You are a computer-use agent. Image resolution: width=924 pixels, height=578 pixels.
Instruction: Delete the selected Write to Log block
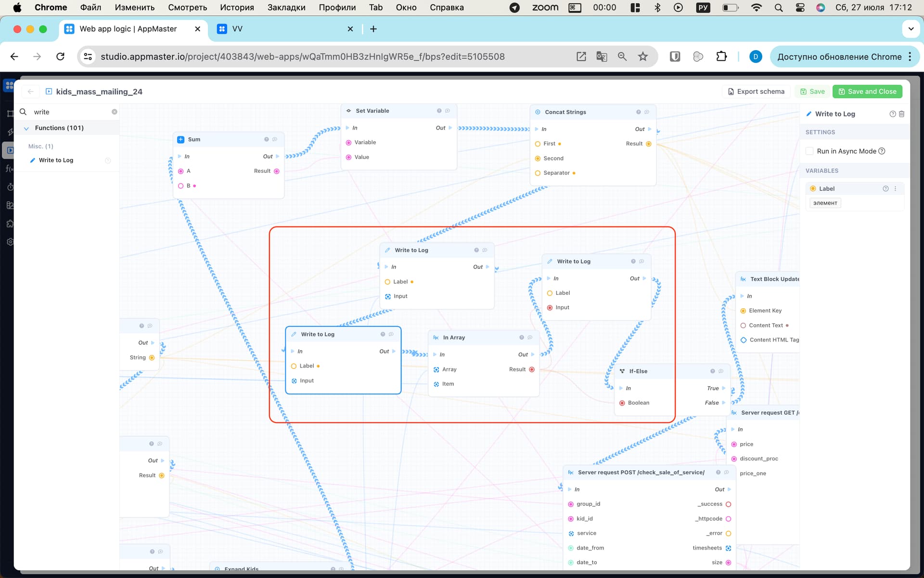click(902, 114)
